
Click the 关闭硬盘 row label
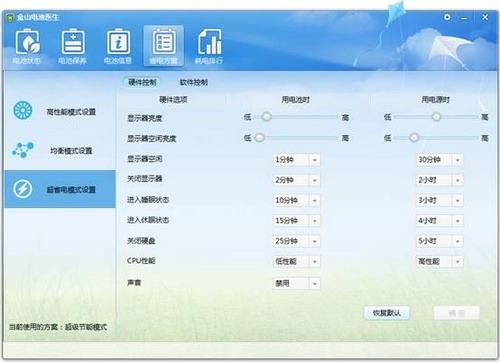(x=141, y=241)
